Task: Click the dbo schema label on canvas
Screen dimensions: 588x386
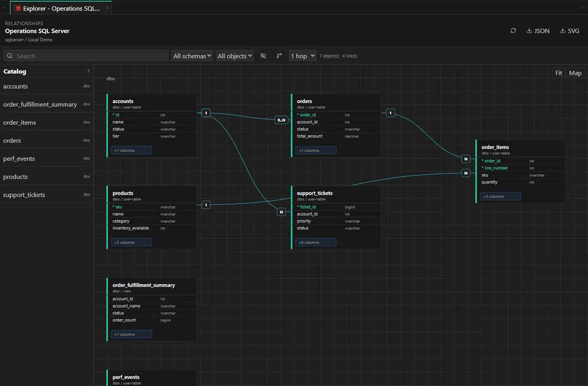Action: pos(111,78)
